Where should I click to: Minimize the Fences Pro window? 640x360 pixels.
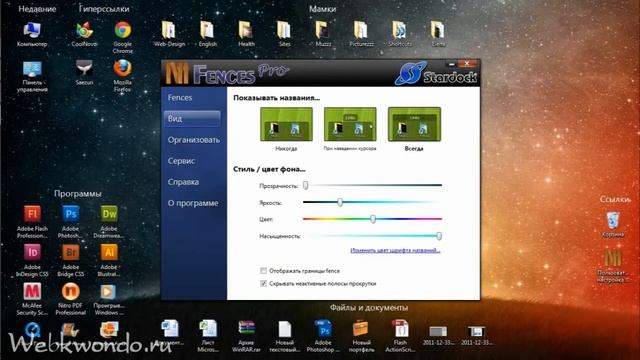[451, 64]
